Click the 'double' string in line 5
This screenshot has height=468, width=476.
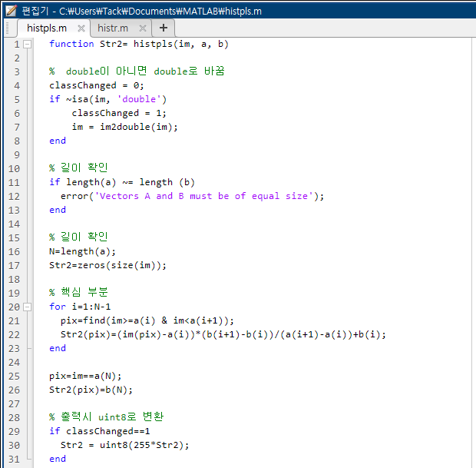coord(139,99)
